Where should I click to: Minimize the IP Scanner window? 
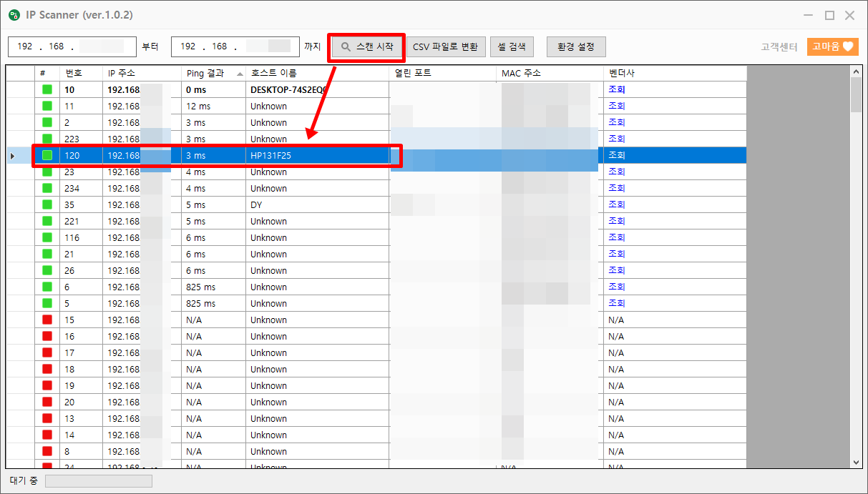(x=809, y=15)
